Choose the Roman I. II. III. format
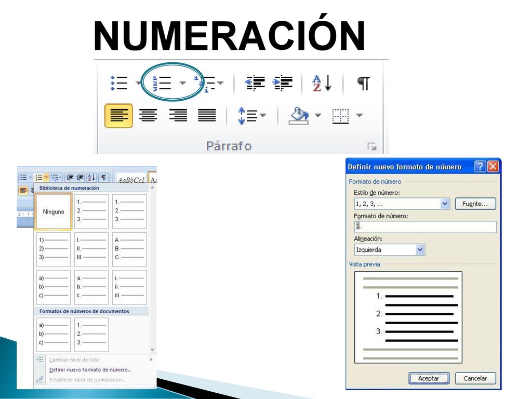Screen dimensions: 532x399 click(91, 249)
